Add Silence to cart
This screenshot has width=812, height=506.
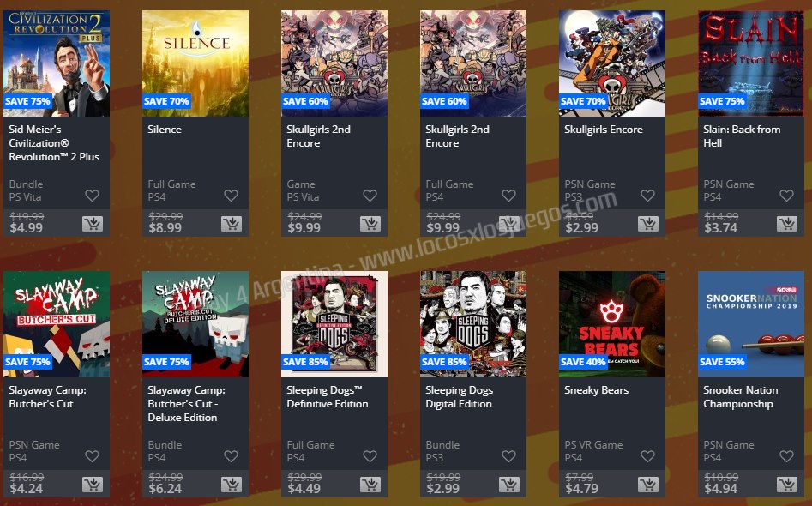231,224
